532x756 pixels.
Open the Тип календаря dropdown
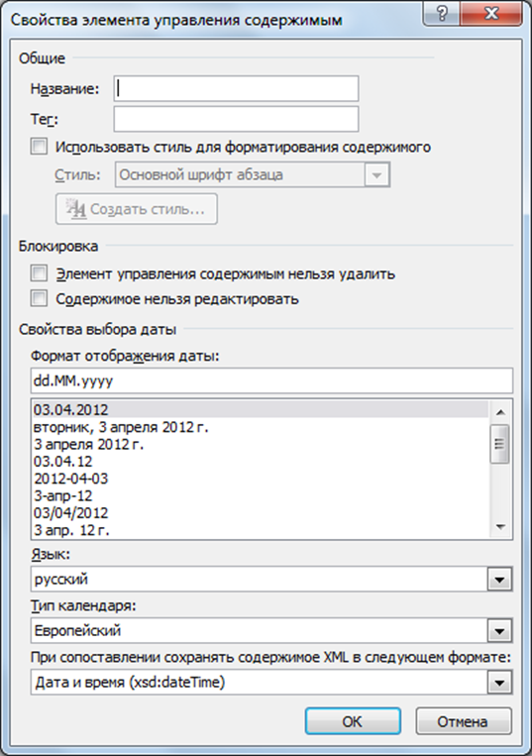pyautogui.click(x=499, y=630)
